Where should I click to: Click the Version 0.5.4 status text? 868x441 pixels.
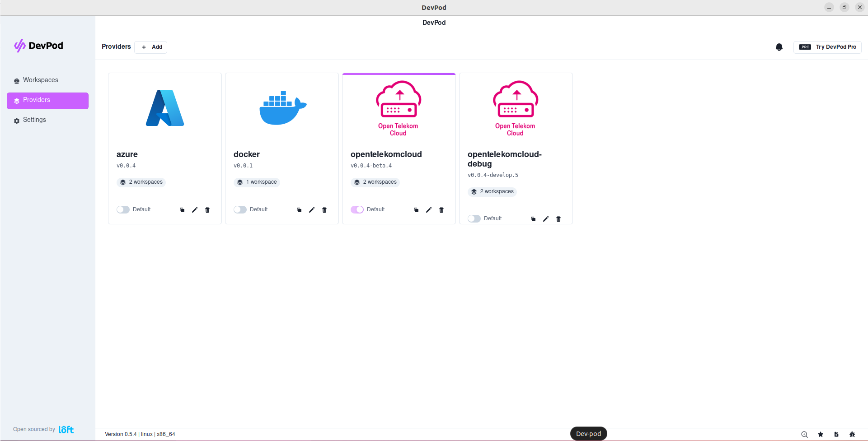click(121, 434)
